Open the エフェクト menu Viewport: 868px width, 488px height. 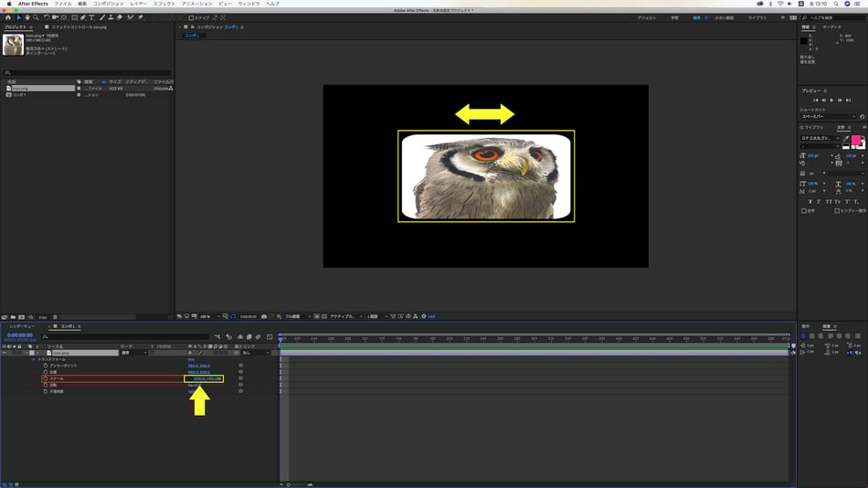(x=164, y=4)
